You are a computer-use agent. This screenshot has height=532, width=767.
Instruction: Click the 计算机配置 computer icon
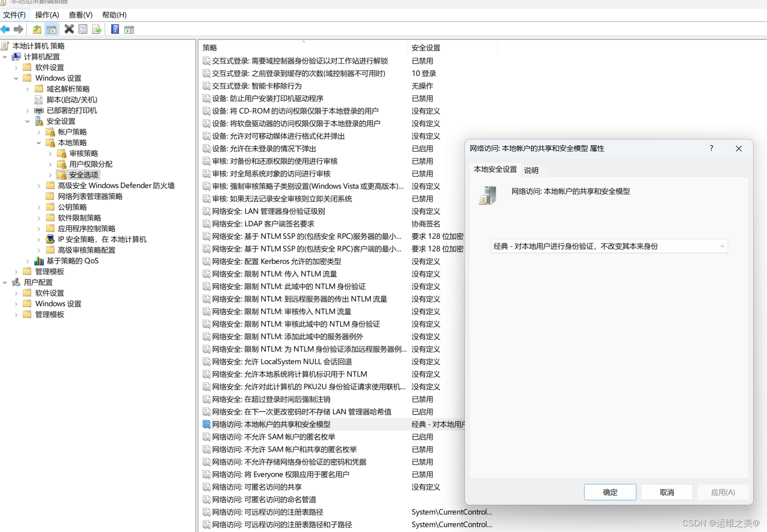pos(16,57)
